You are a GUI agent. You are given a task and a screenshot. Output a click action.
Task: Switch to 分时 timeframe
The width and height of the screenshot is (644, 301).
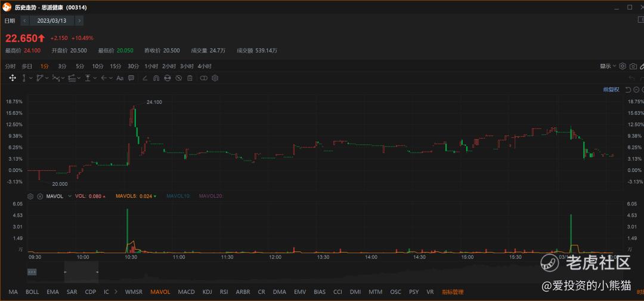[x=10, y=66]
